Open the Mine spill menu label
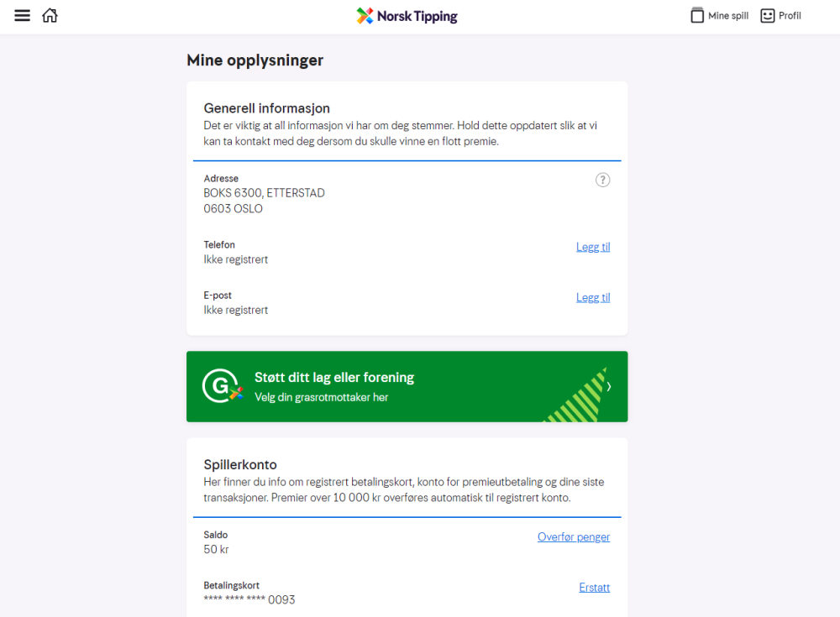 click(728, 16)
